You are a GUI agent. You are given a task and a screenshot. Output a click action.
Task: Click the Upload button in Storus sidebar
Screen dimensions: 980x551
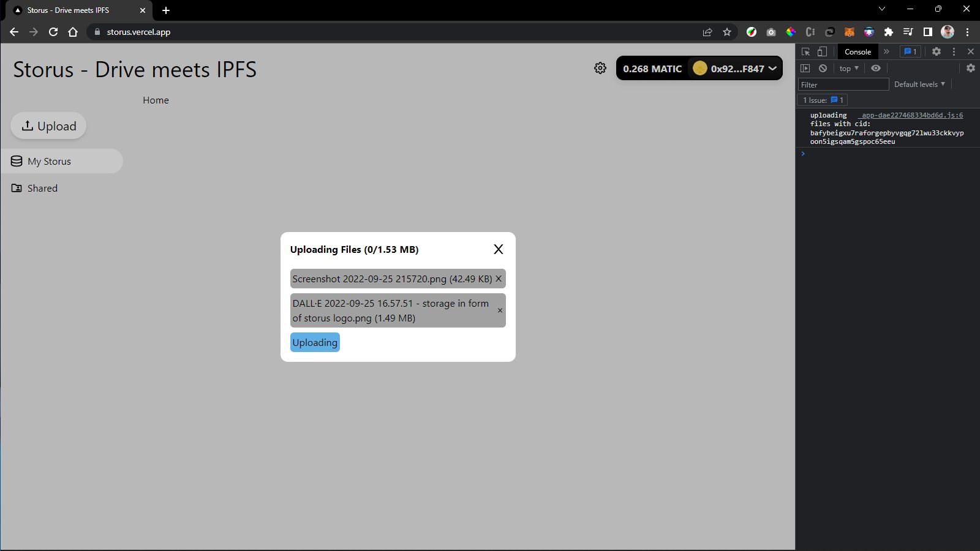pyautogui.click(x=48, y=126)
